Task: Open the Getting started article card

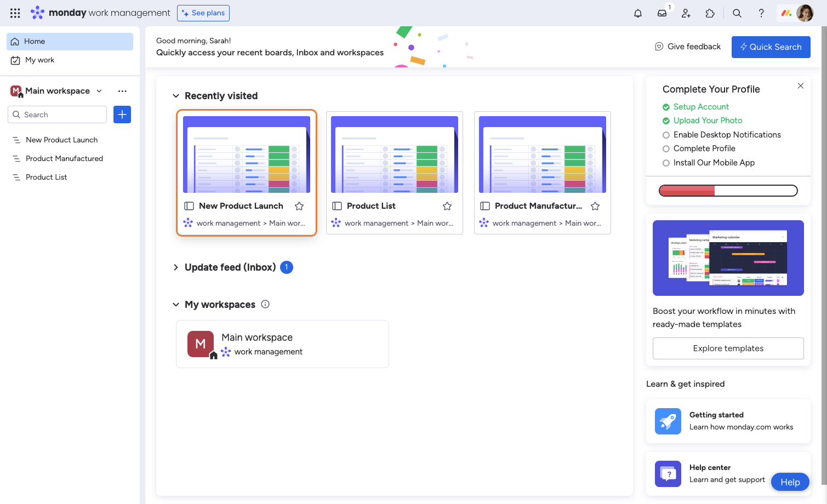Action: 728,421
